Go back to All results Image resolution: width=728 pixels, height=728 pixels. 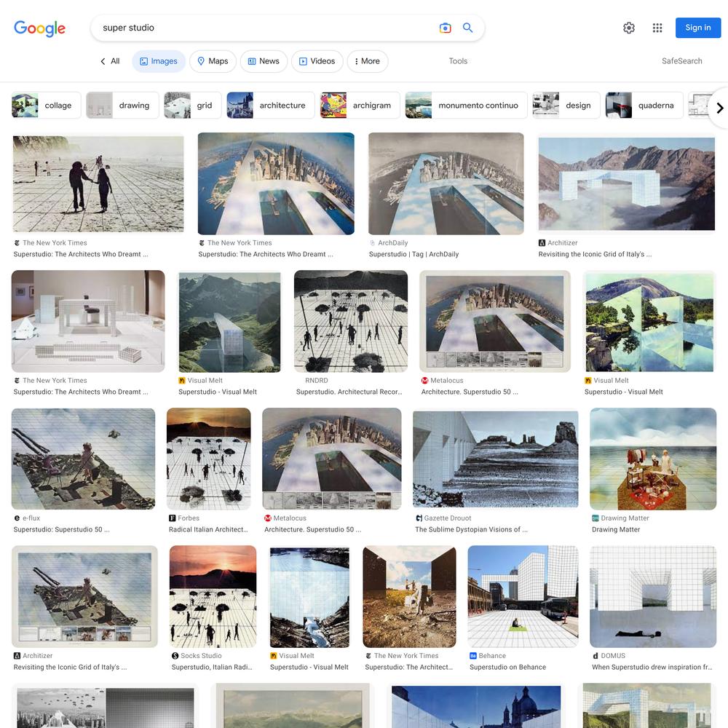(x=111, y=61)
